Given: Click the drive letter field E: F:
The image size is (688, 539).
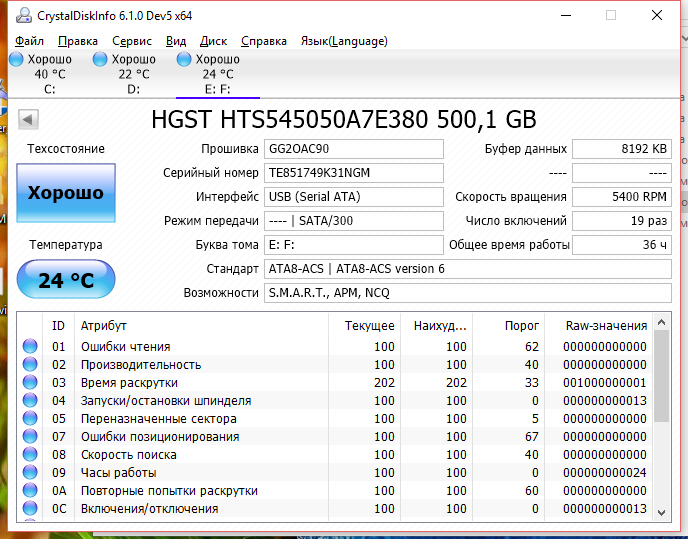Looking at the screenshot, I should coord(354,245).
